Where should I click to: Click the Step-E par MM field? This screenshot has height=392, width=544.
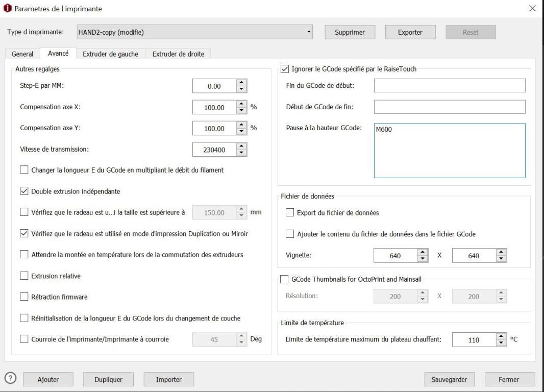tap(214, 86)
